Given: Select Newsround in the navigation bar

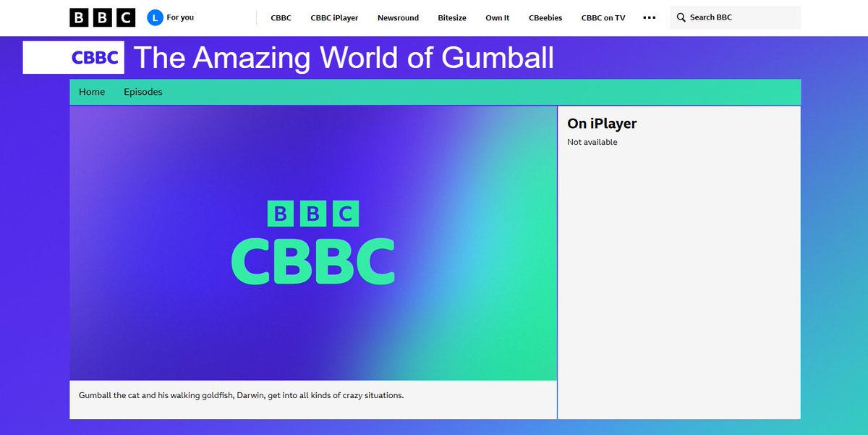Looking at the screenshot, I should click(398, 18).
